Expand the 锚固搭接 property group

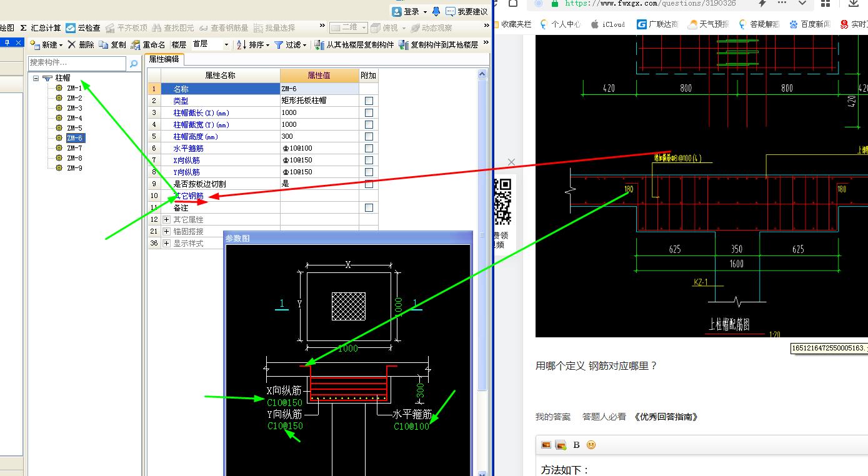[166, 231]
